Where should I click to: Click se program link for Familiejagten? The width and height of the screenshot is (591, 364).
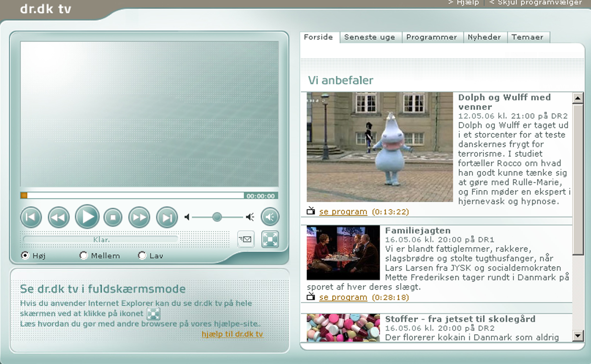point(343,297)
